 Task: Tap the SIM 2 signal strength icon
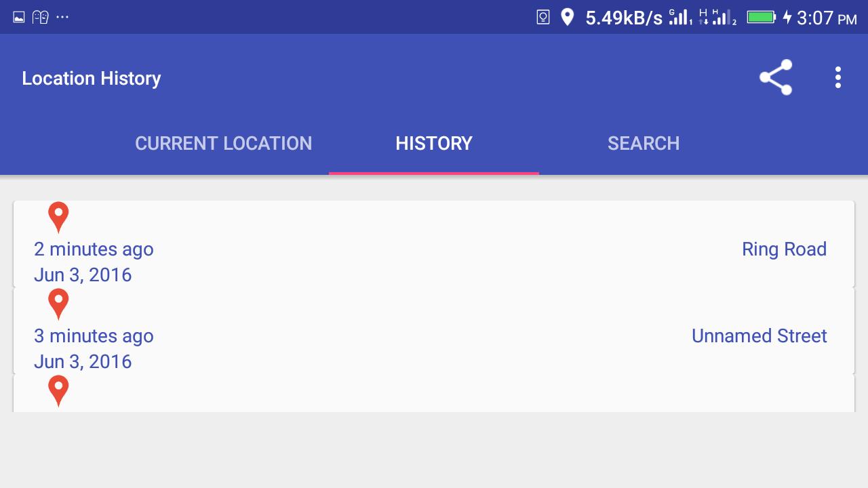tap(723, 17)
